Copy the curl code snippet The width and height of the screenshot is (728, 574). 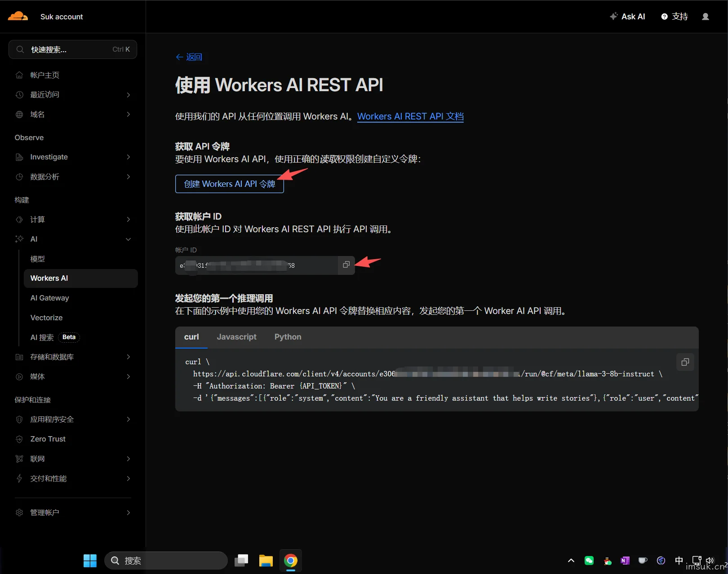[685, 362]
